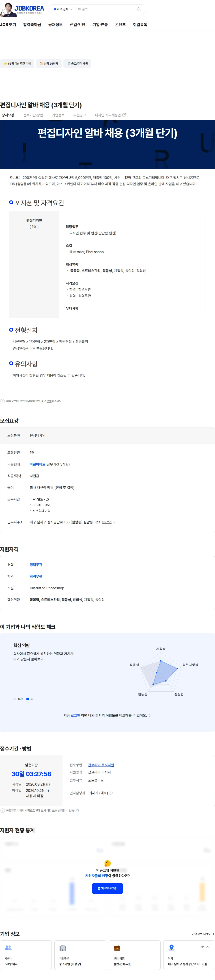Open the 취업톡톡 menu

click(140, 25)
